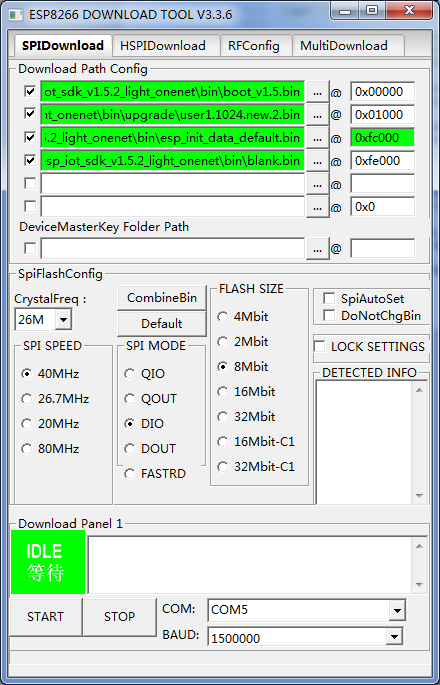Uncheck the esp_init_data_default.bin checkbox
The width and height of the screenshot is (440, 685).
30,137
